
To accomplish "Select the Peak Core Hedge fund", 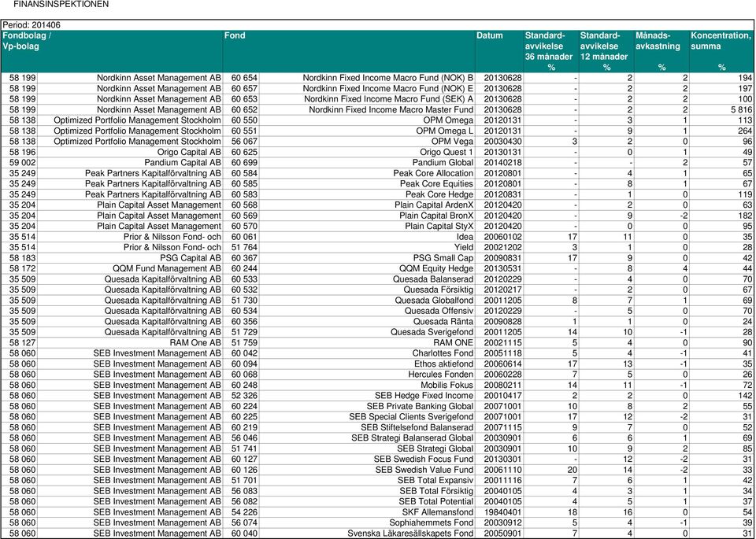I will 439,194.
